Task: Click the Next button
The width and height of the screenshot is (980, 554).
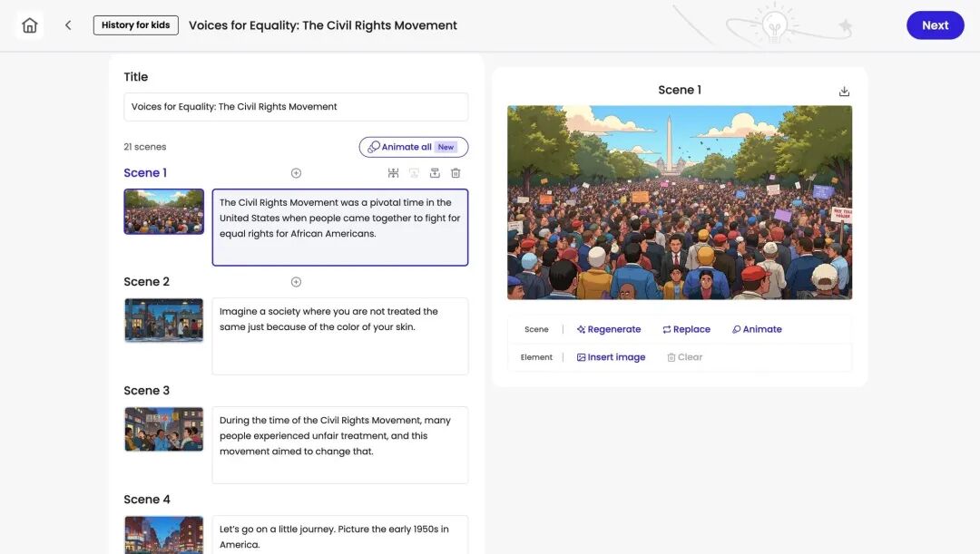Action: (935, 25)
